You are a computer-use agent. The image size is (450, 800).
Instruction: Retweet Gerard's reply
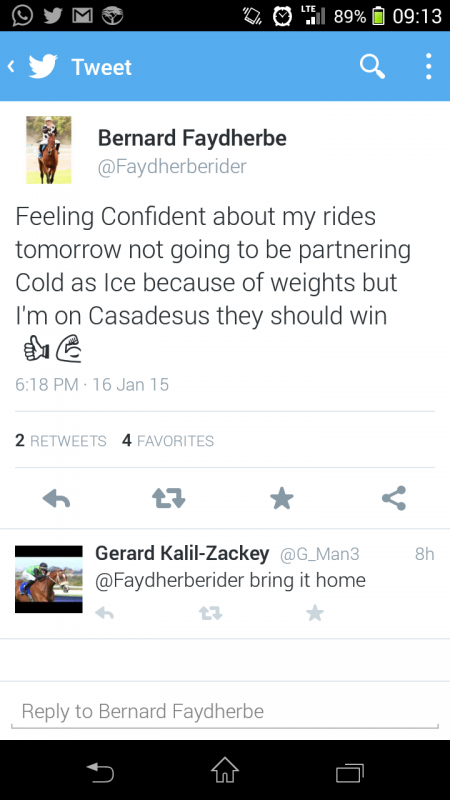pyautogui.click(x=210, y=613)
